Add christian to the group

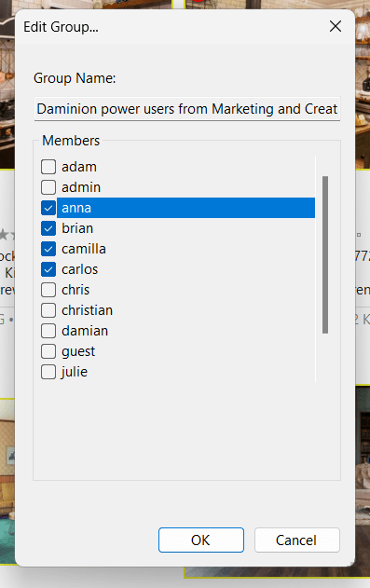(48, 310)
